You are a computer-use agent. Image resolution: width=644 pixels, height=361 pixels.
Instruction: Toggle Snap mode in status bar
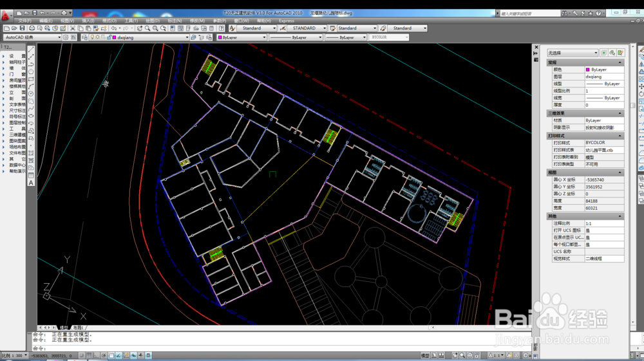click(82, 355)
